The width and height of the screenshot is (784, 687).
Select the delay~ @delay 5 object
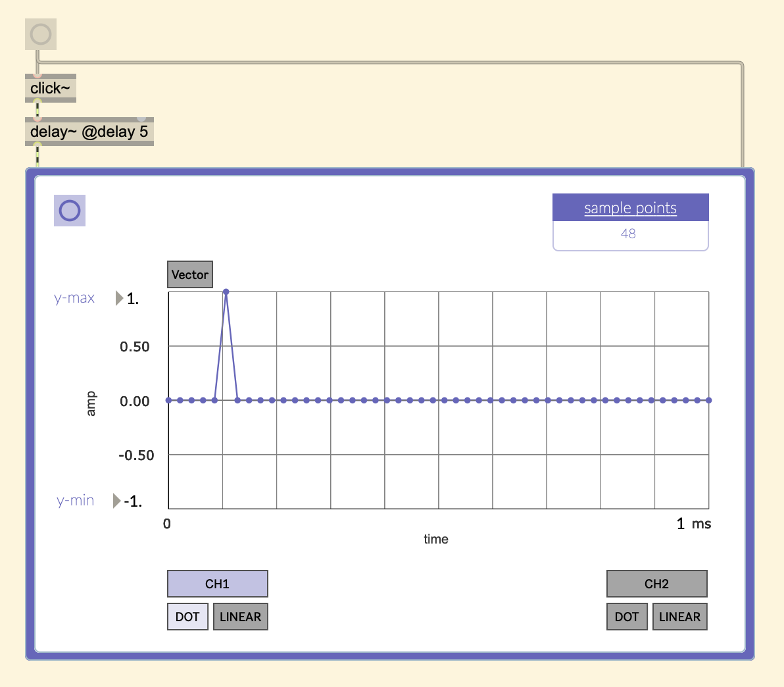[89, 132]
